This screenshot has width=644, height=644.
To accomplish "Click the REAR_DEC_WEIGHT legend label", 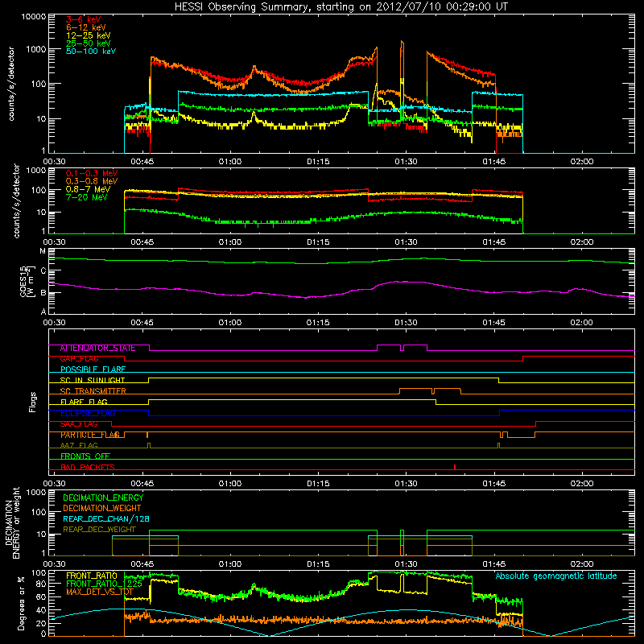I will [99, 530].
